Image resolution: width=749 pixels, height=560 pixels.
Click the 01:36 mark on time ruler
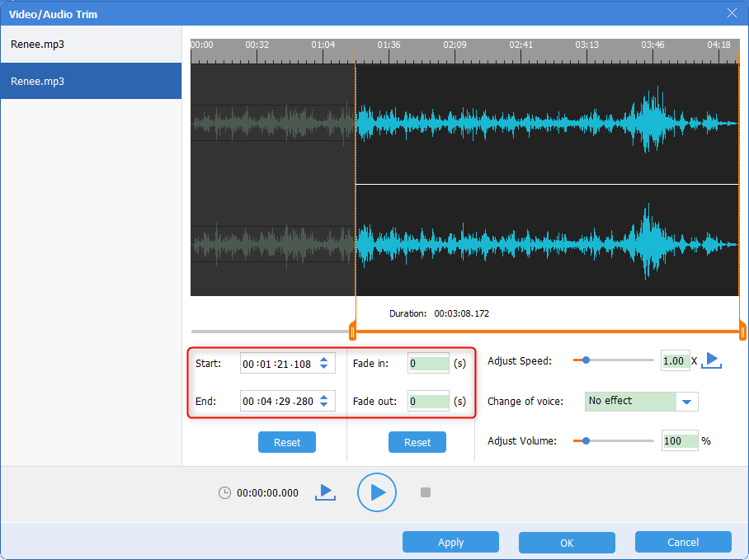pos(389,45)
